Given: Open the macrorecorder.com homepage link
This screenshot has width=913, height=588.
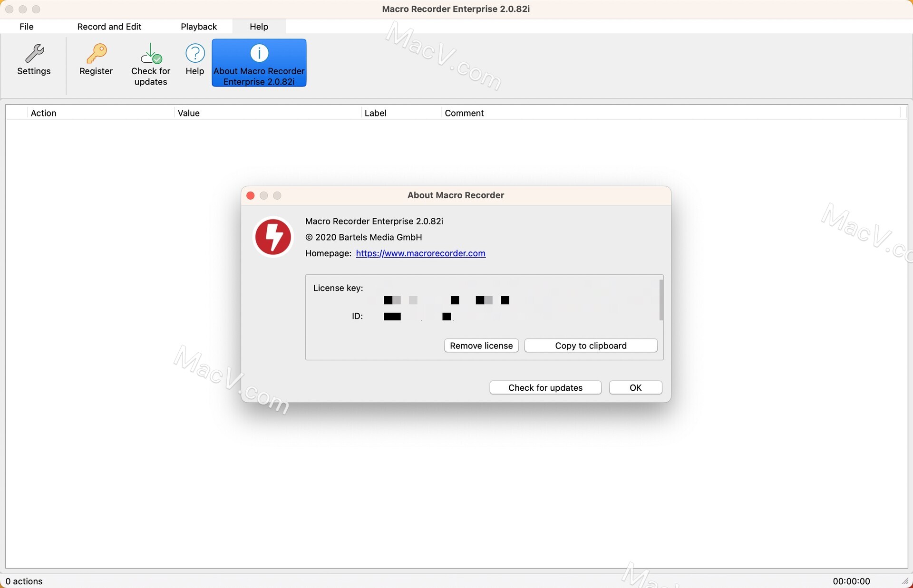Looking at the screenshot, I should pos(421,253).
